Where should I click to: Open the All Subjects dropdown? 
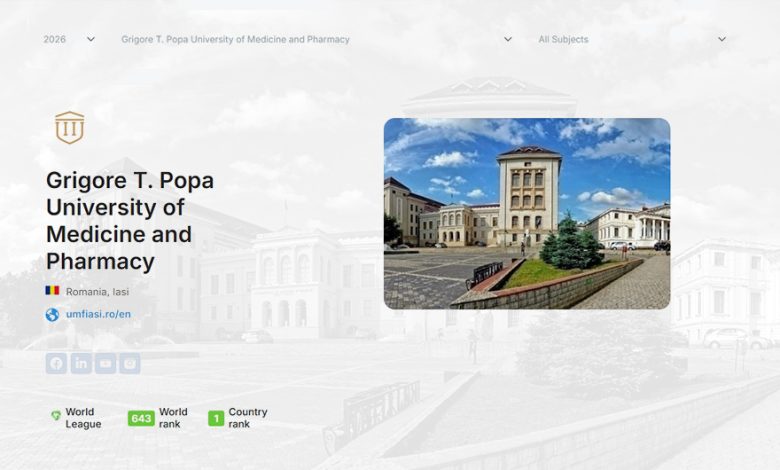[632, 39]
